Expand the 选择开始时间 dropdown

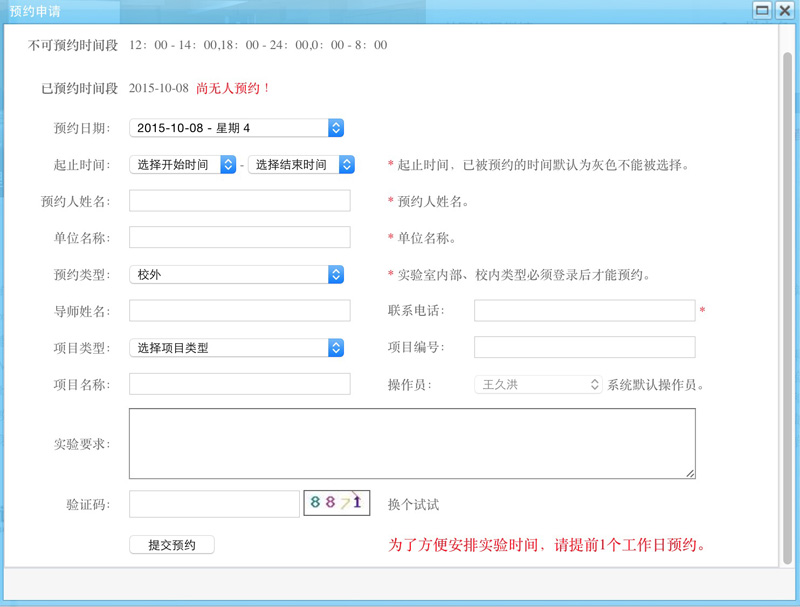[183, 165]
